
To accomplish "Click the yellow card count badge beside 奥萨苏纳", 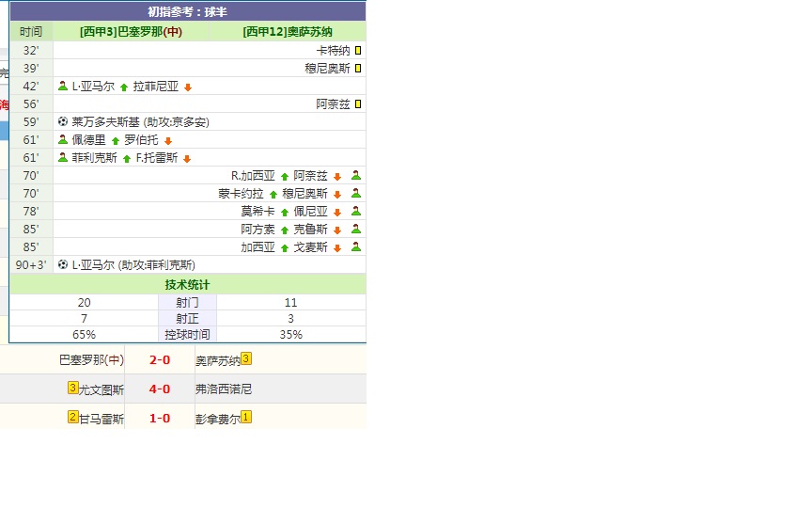I will point(246,358).
